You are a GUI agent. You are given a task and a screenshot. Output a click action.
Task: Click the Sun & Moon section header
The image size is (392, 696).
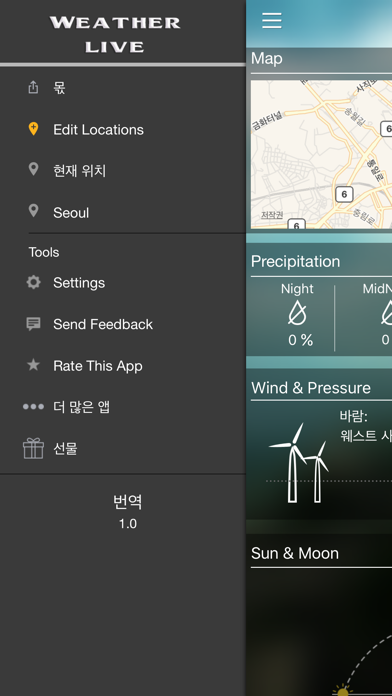click(x=295, y=553)
